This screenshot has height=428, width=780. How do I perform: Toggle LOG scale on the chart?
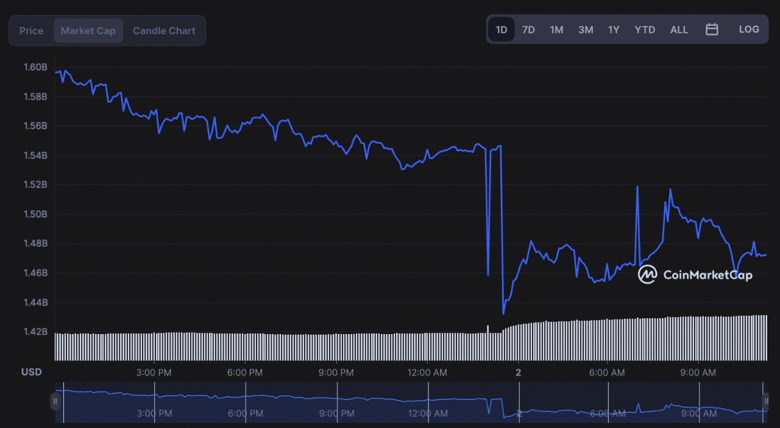pyautogui.click(x=749, y=30)
